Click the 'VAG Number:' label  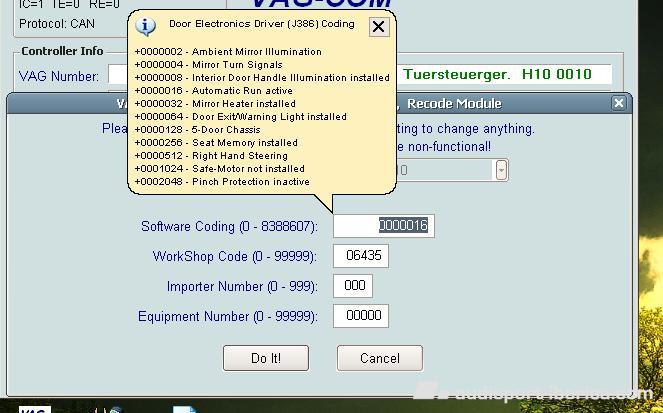click(59, 77)
